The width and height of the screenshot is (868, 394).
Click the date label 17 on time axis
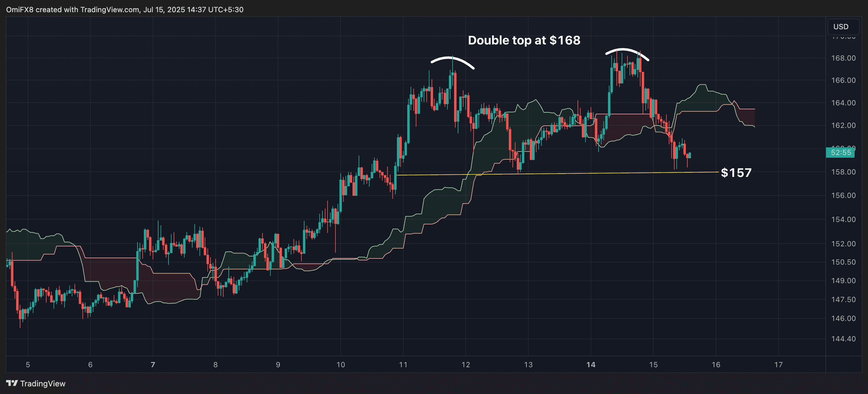coord(778,365)
